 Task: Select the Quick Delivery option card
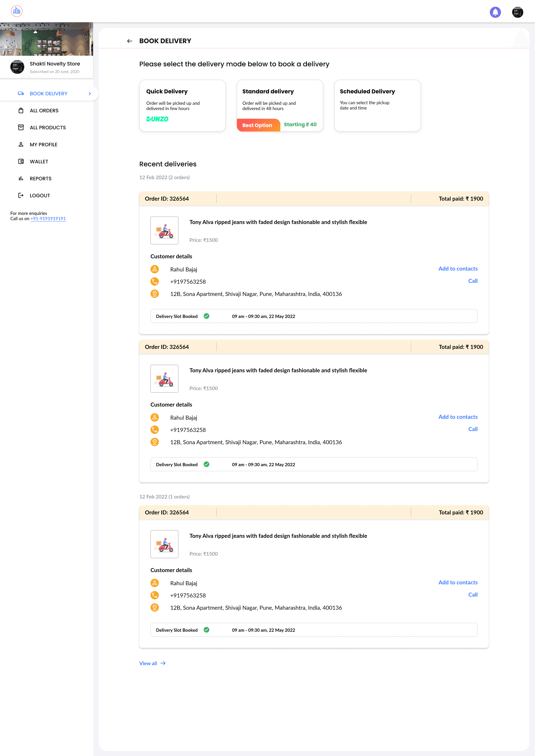pos(182,105)
